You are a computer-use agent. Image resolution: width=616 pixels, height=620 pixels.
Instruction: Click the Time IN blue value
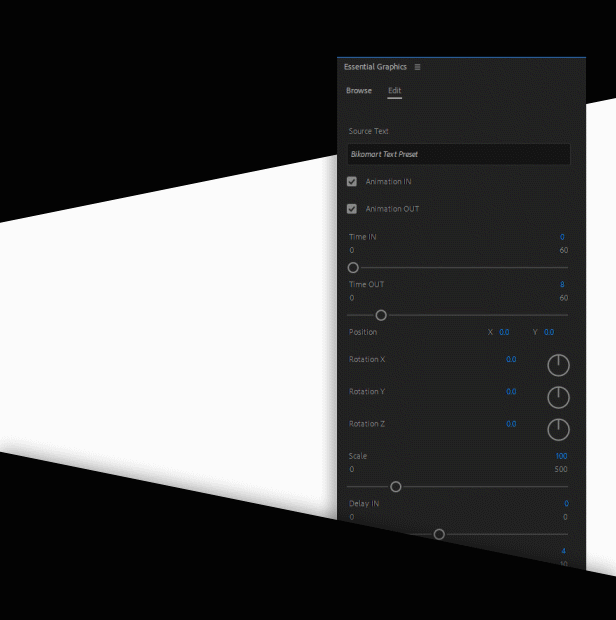[x=563, y=237]
